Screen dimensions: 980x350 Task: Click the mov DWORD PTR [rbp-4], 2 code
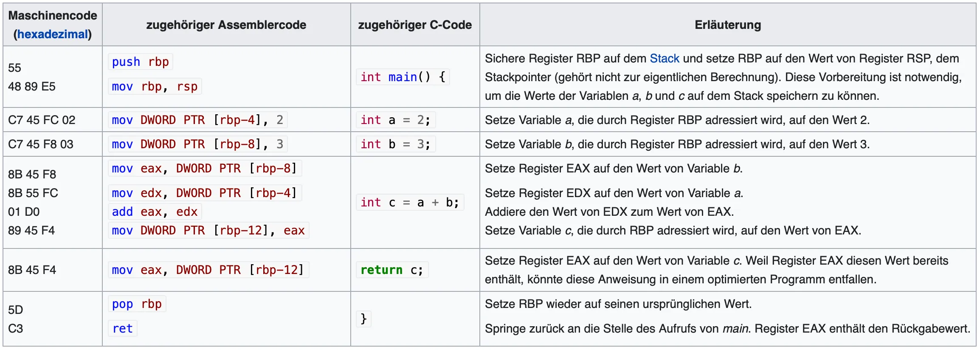pos(197,120)
